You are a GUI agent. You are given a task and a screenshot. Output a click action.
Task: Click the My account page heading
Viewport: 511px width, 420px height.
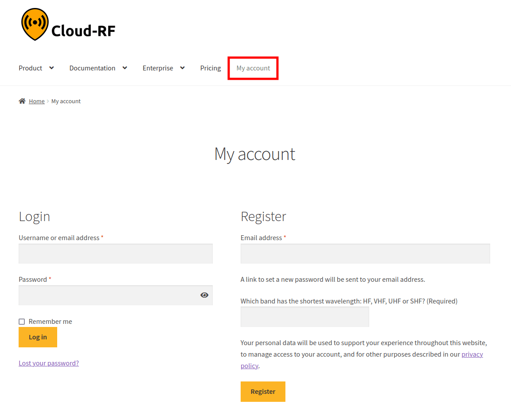tap(255, 154)
